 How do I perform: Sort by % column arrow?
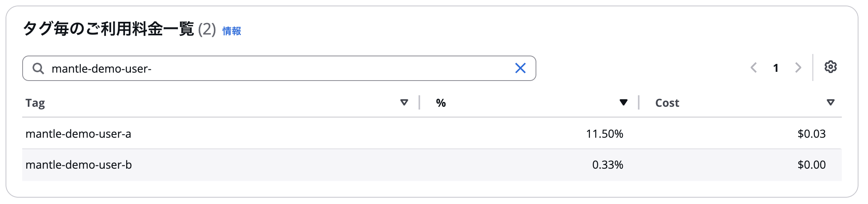[x=623, y=103]
